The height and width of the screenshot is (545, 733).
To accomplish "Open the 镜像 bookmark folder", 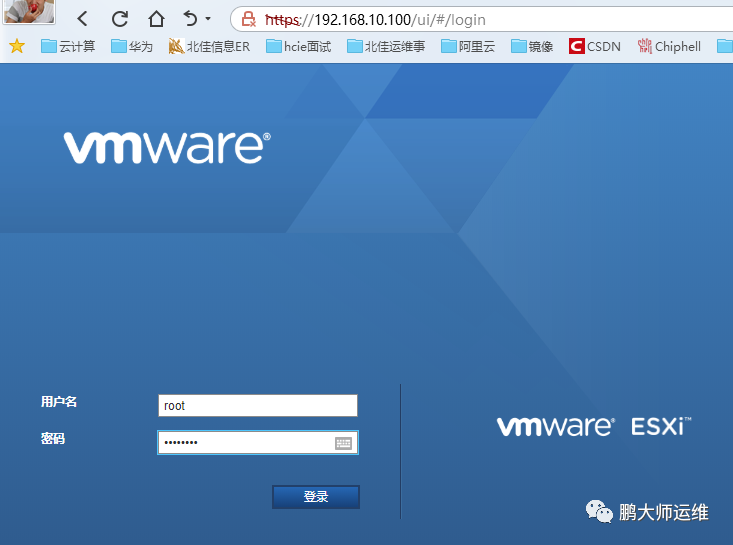I will coord(532,46).
